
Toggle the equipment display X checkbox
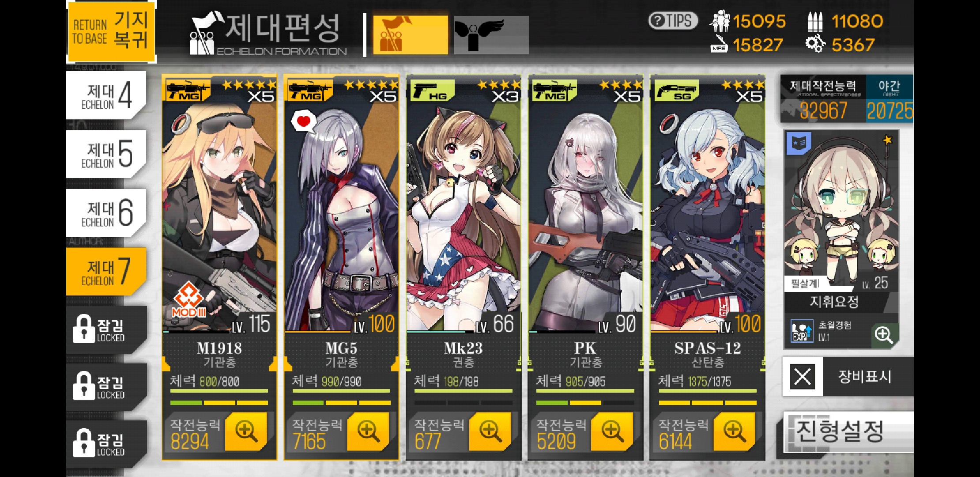click(803, 377)
